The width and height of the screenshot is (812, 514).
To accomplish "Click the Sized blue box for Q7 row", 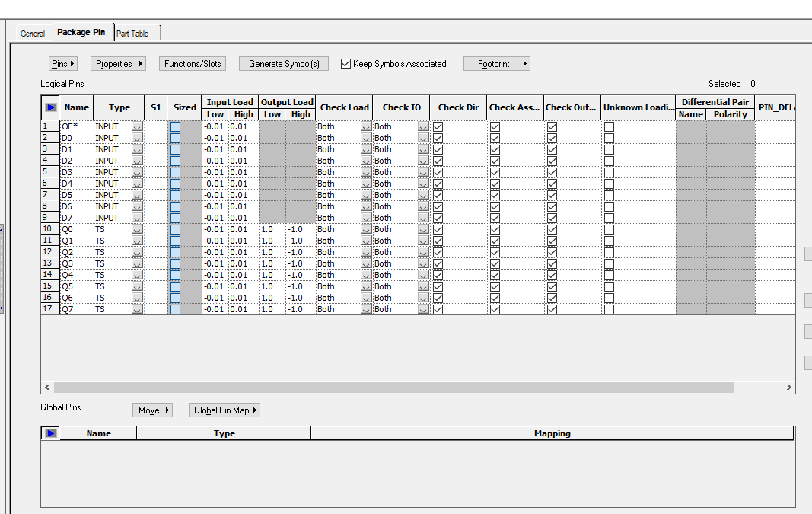I will (x=176, y=309).
